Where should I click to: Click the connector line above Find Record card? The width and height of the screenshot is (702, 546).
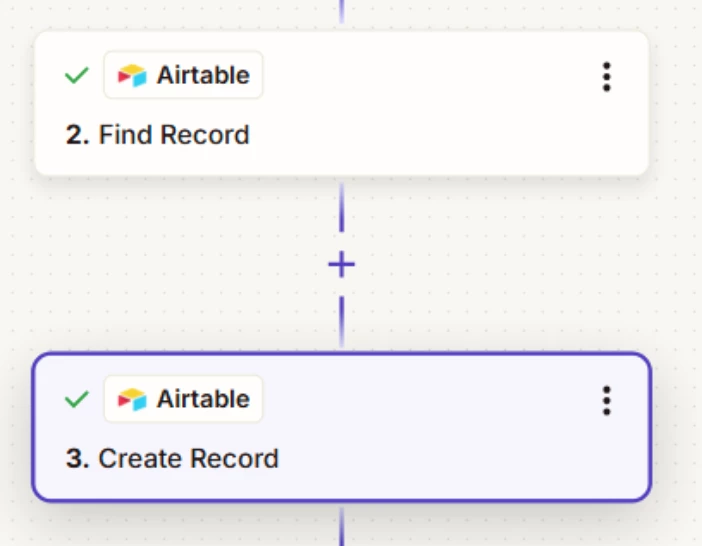[x=342, y=11]
